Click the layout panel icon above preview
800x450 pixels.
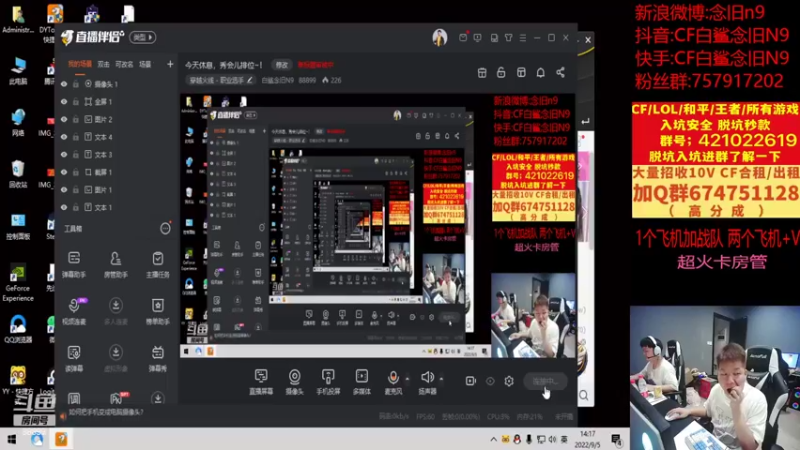(521, 72)
